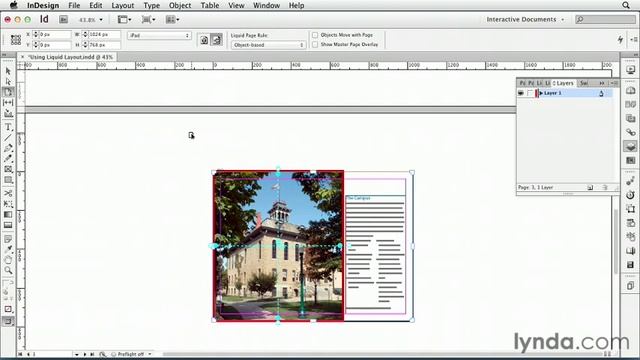Image resolution: width=640 pixels, height=360 pixels.
Task: Click the H height input field
Action: point(104,44)
